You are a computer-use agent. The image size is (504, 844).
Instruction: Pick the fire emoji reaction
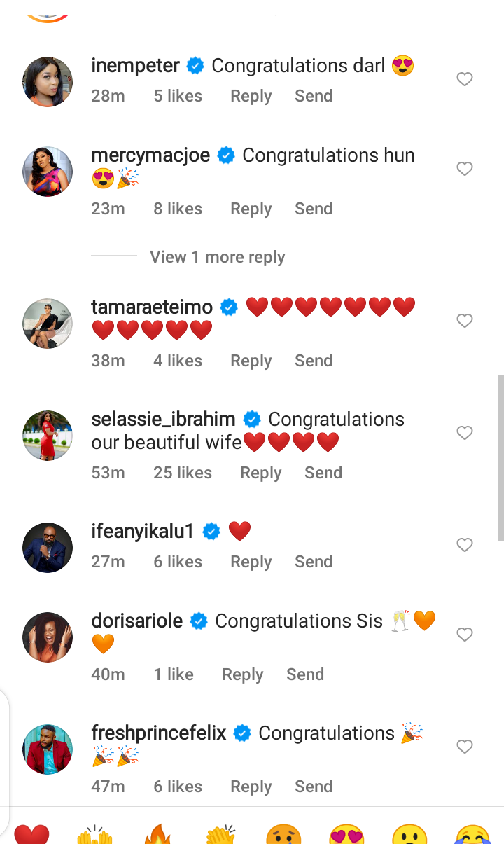(x=157, y=835)
